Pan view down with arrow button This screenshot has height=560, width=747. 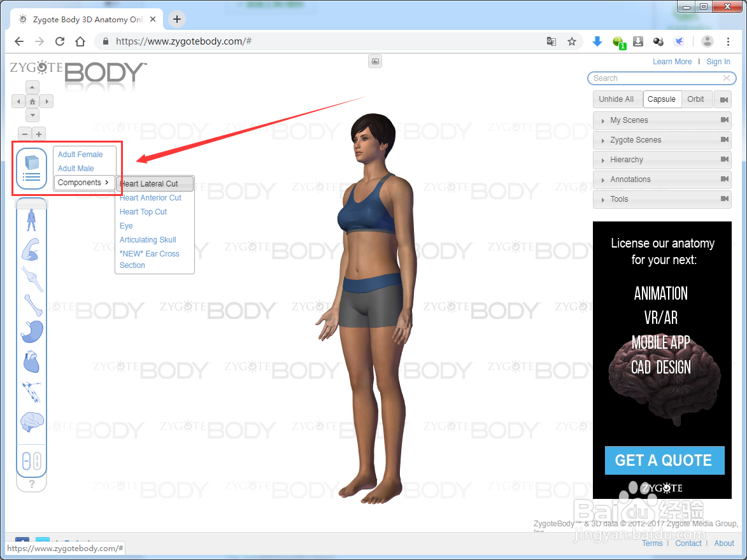pyautogui.click(x=32, y=115)
